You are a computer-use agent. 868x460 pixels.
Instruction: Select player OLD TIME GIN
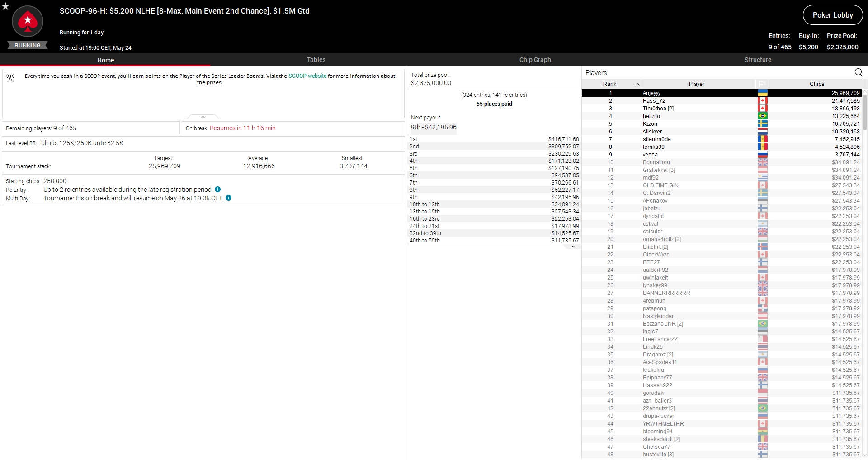pos(722,185)
